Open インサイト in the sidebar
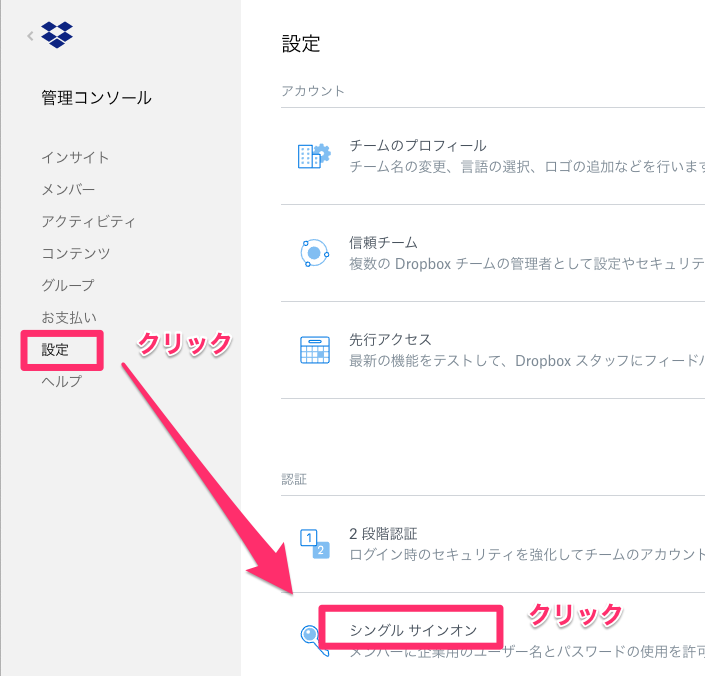 (x=75, y=157)
